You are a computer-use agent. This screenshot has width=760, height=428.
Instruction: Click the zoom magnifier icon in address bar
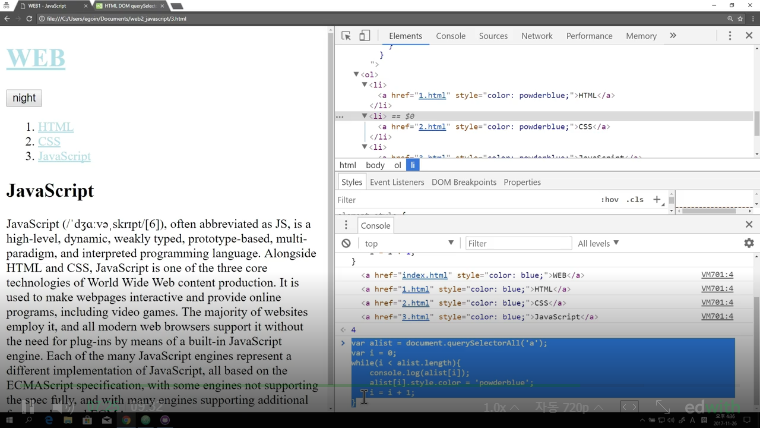coord(730,18)
